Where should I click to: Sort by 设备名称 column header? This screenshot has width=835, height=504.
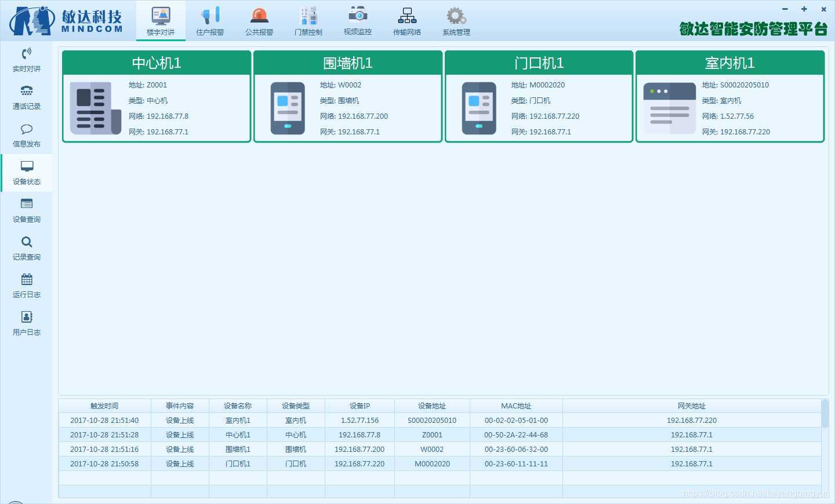coord(238,406)
